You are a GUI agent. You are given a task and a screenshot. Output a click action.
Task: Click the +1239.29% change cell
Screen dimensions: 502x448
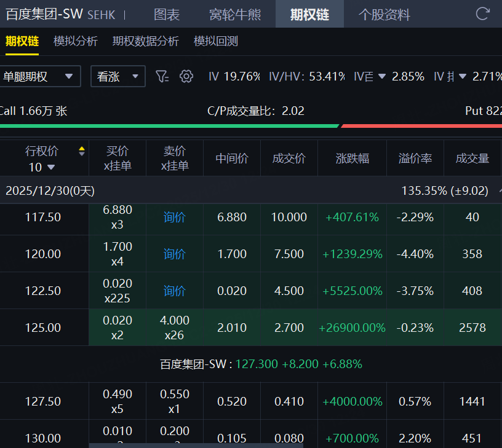coord(352,254)
